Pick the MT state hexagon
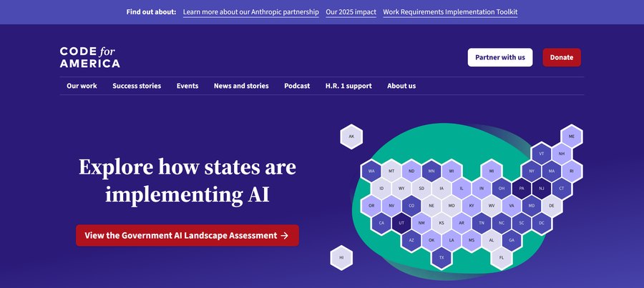Image resolution: width=644 pixels, height=288 pixels. (391, 171)
